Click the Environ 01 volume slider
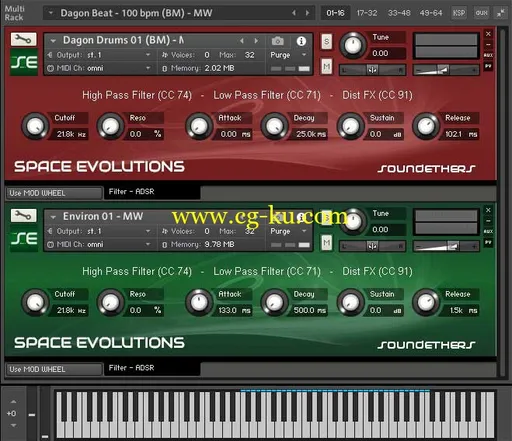The image size is (512, 441). (x=446, y=246)
